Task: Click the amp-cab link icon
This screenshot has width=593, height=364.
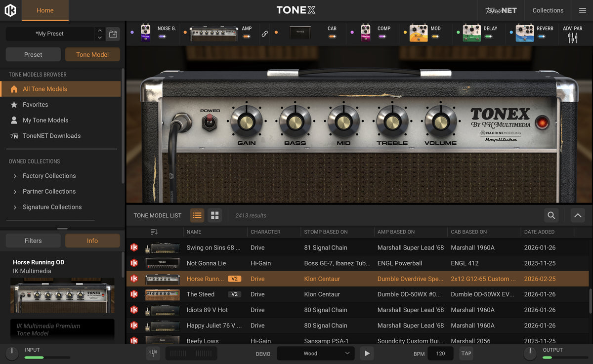Action: tap(265, 34)
